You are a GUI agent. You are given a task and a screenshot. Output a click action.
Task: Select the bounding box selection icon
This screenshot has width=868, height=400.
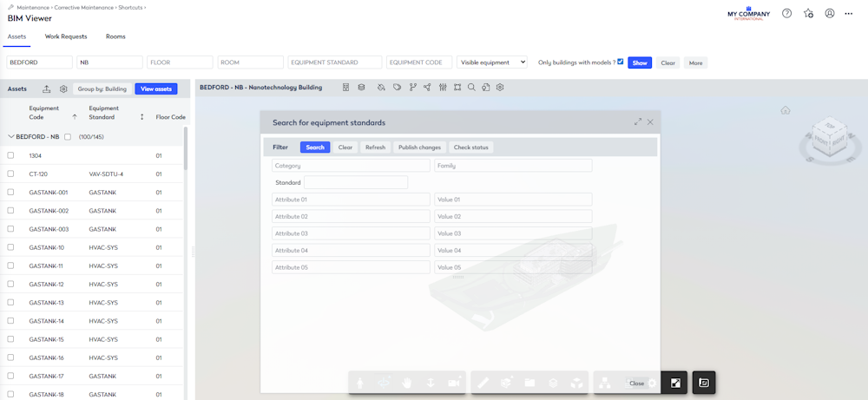point(457,88)
